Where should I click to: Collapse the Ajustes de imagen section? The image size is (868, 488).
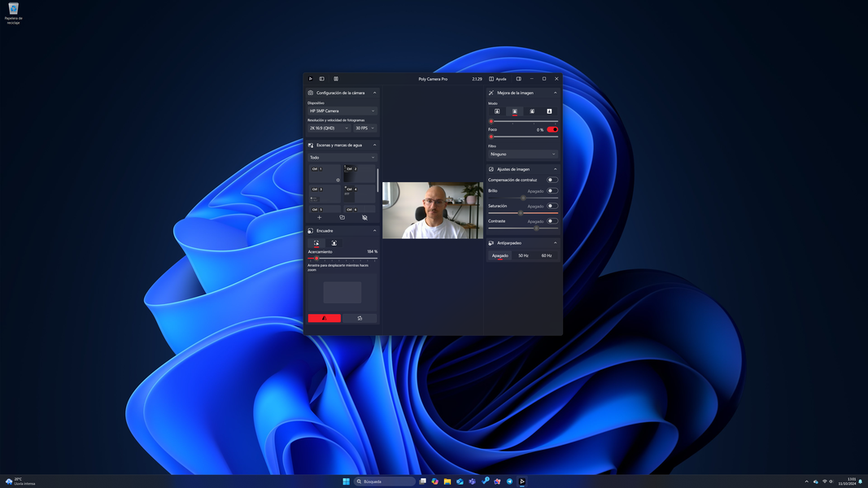pyautogui.click(x=556, y=169)
